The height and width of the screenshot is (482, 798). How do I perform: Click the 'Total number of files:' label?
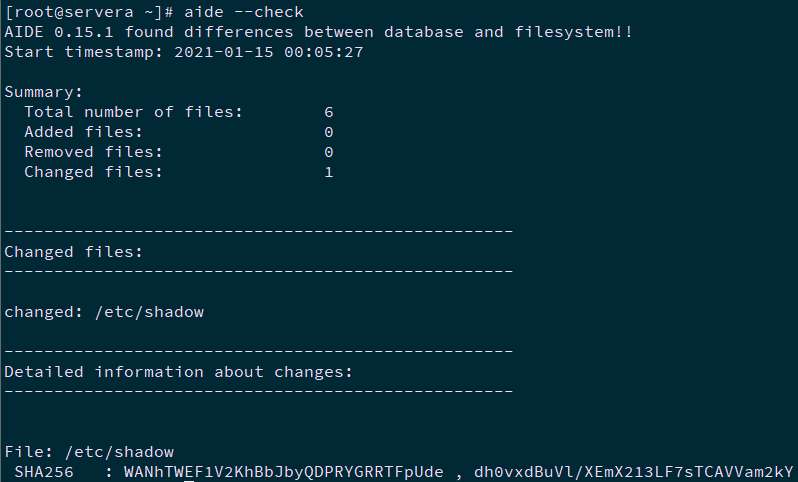tap(134, 112)
